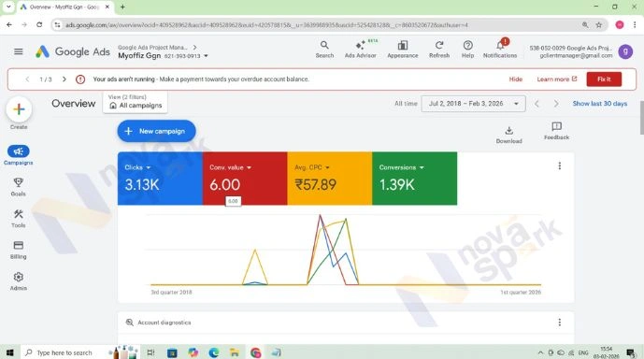Open a new browser tab

(x=122, y=7)
